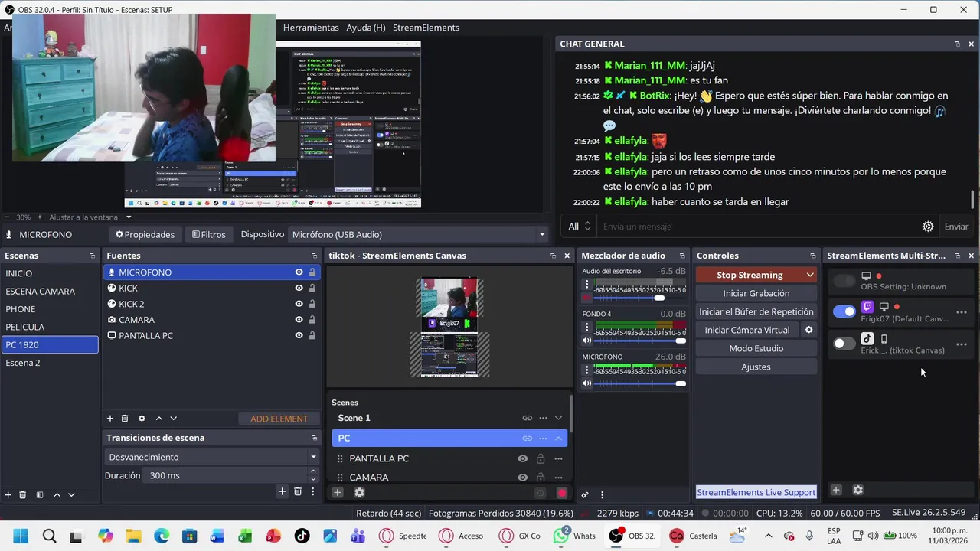
Task: Open source properties gear in Fuentes toolbar
Action: click(x=142, y=419)
